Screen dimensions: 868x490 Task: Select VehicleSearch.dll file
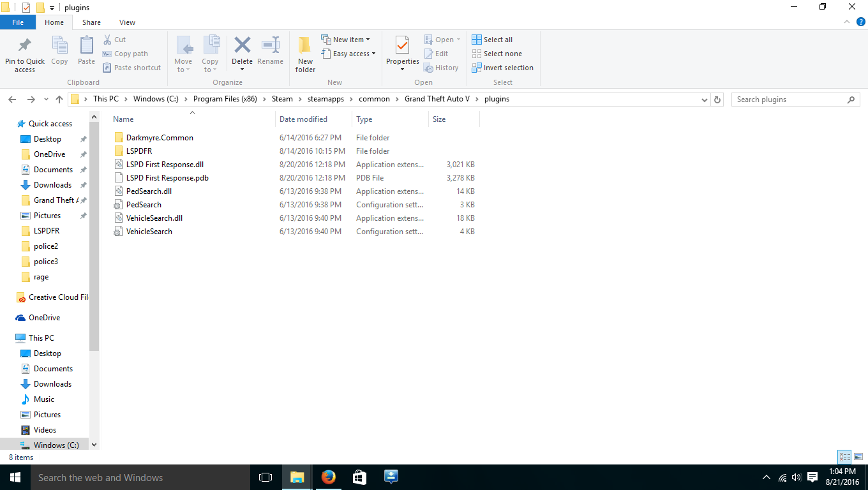click(x=154, y=218)
